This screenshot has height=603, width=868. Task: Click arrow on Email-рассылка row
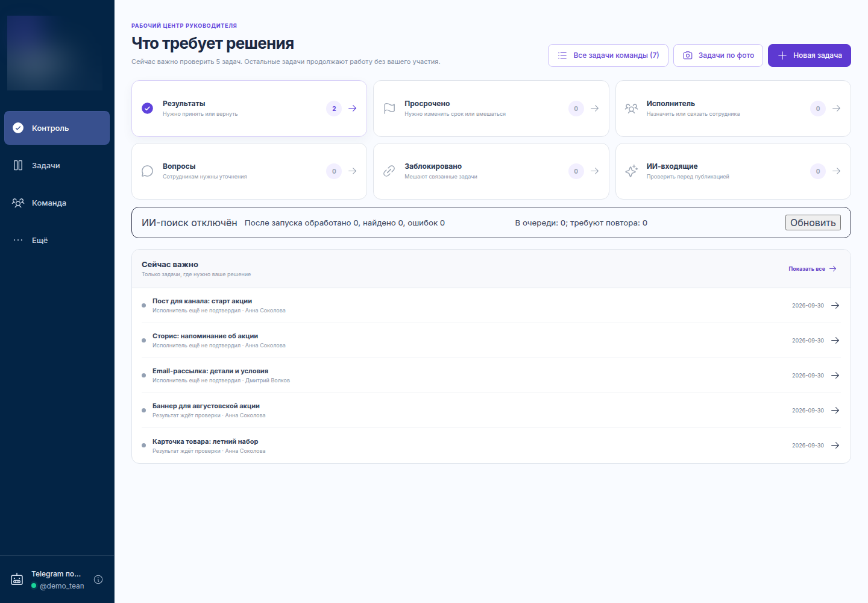[x=835, y=376]
